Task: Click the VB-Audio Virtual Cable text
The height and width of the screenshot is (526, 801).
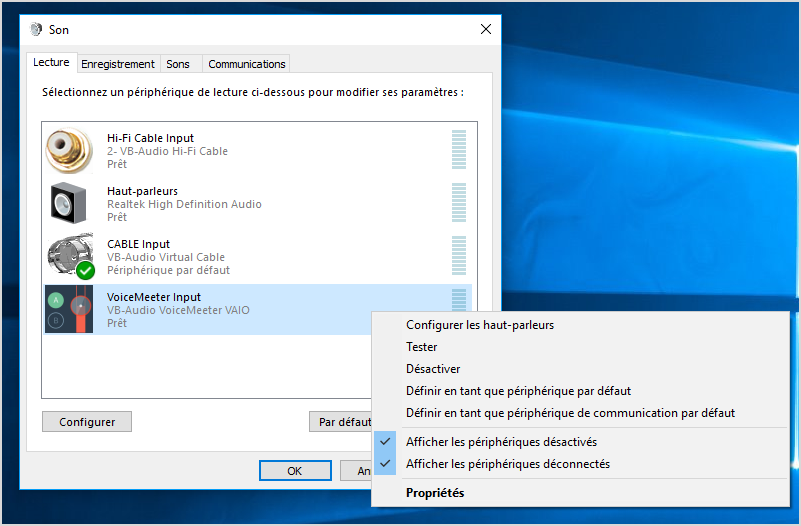Action: click(x=166, y=257)
